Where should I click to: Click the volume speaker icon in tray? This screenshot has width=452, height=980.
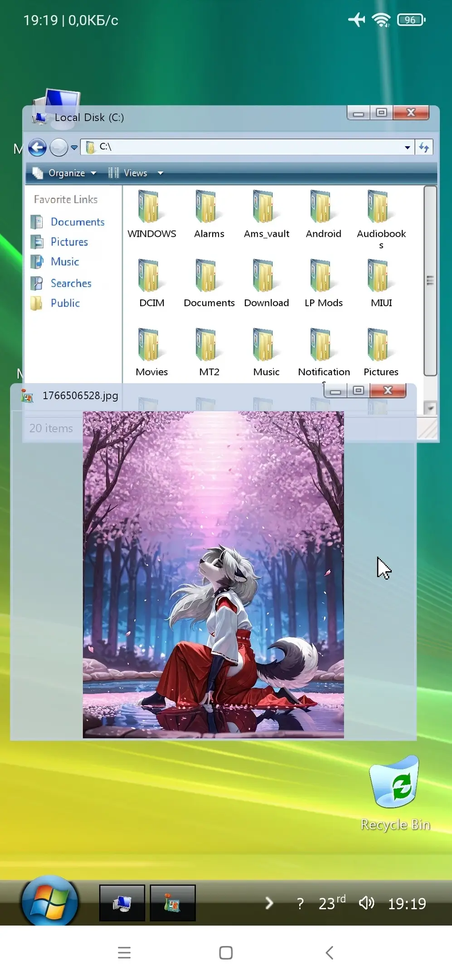pyautogui.click(x=366, y=903)
